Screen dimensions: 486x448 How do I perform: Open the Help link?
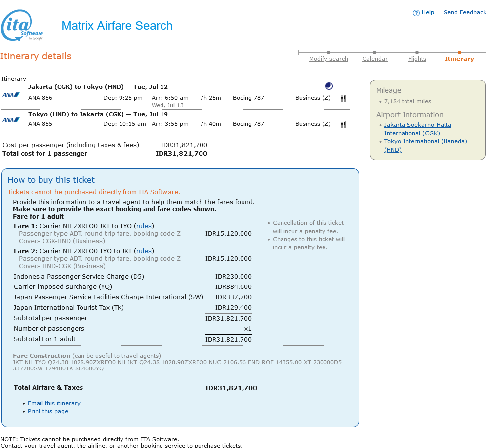tap(428, 12)
